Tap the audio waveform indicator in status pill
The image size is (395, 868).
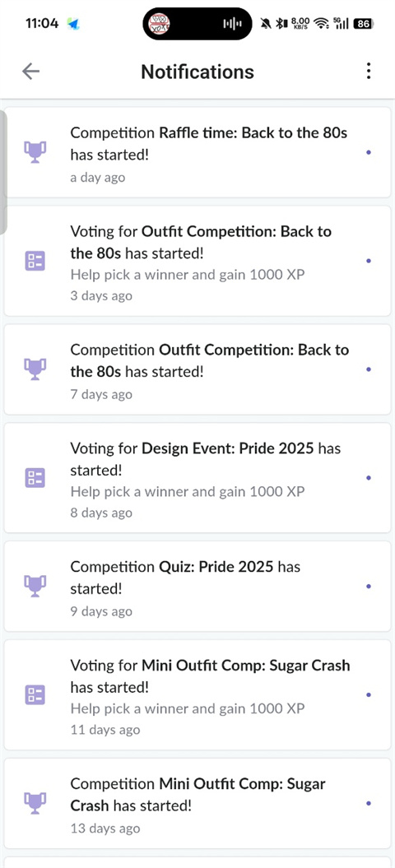coord(232,23)
